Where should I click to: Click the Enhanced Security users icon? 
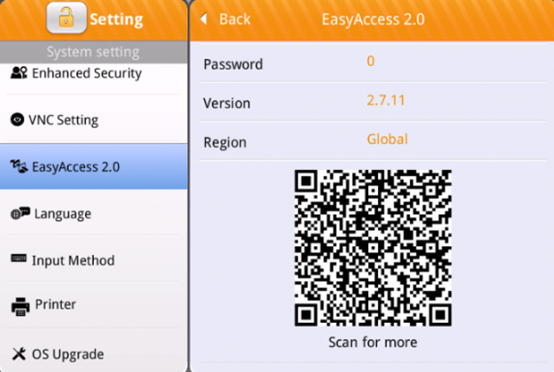click(19, 73)
